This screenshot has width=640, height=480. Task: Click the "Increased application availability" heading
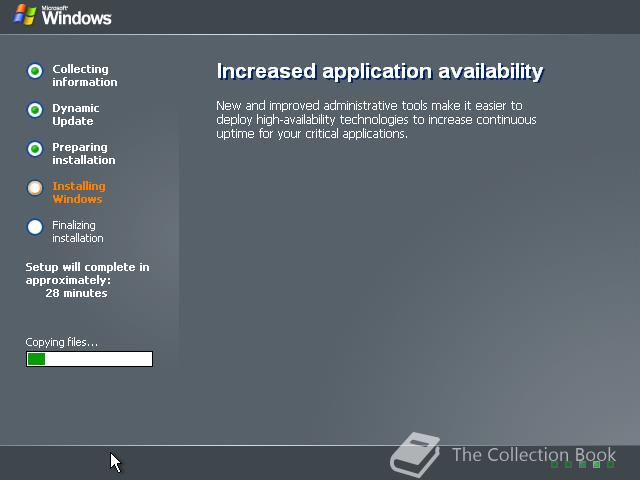[x=380, y=72]
